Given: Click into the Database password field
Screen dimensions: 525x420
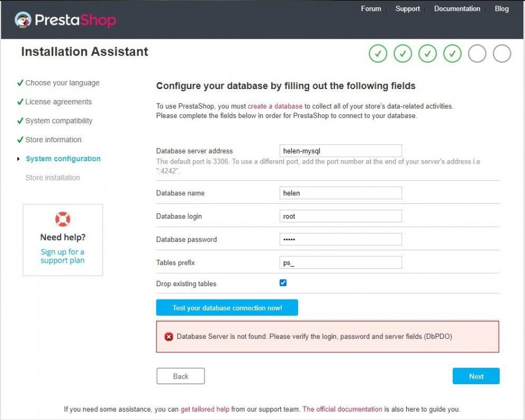Looking at the screenshot, I should click(340, 239).
